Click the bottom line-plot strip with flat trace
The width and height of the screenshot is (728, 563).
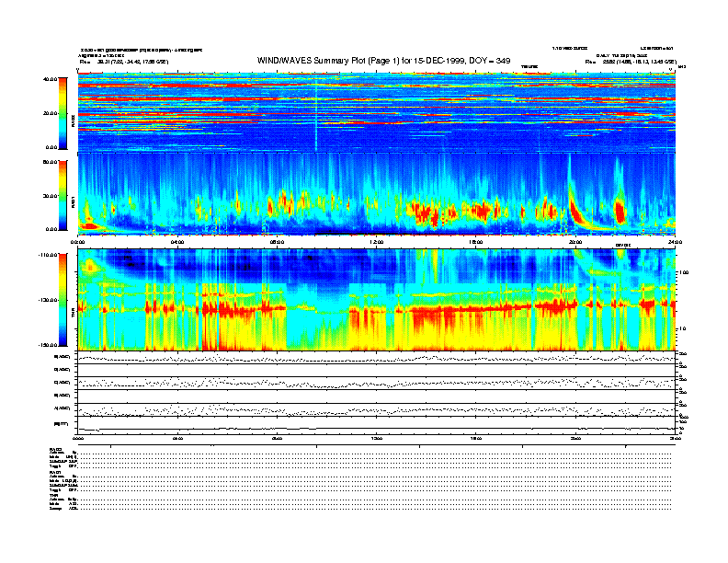377,425
